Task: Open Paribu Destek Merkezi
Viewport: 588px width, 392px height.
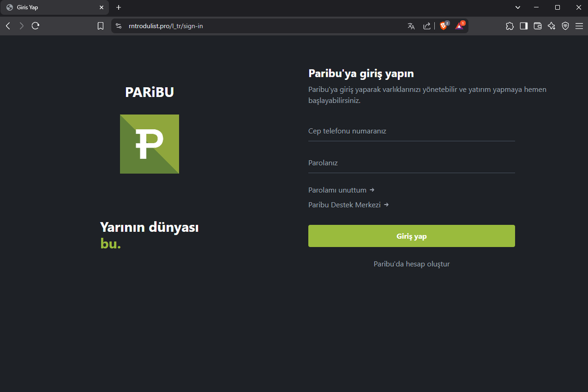Action: click(344, 204)
